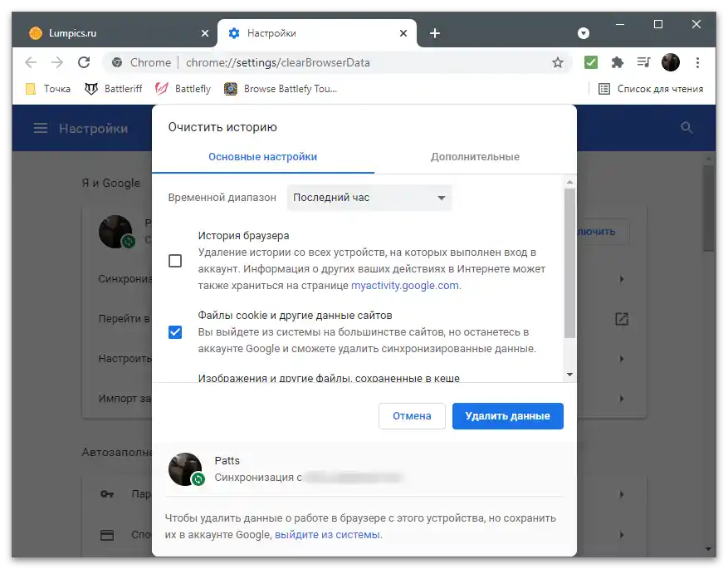This screenshot has width=728, height=569.
Task: Click dialog scrollbar down arrow
Action: tap(569, 375)
